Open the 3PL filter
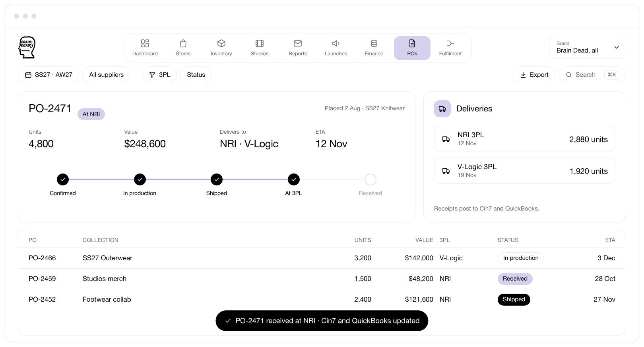Screen dimensions: 644x347 [x=159, y=75]
